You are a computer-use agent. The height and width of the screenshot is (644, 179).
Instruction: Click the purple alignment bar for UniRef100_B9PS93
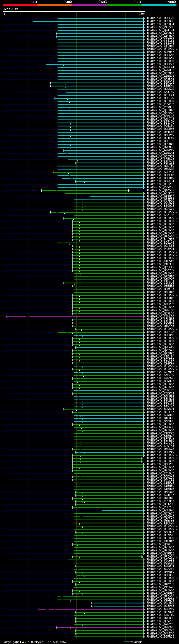tap(100, 628)
